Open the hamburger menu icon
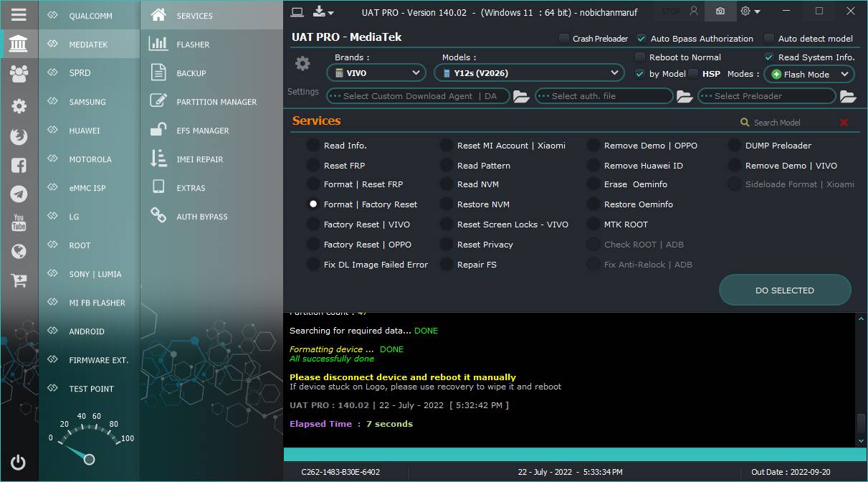Viewport: 868px width, 482px height. tap(19, 14)
